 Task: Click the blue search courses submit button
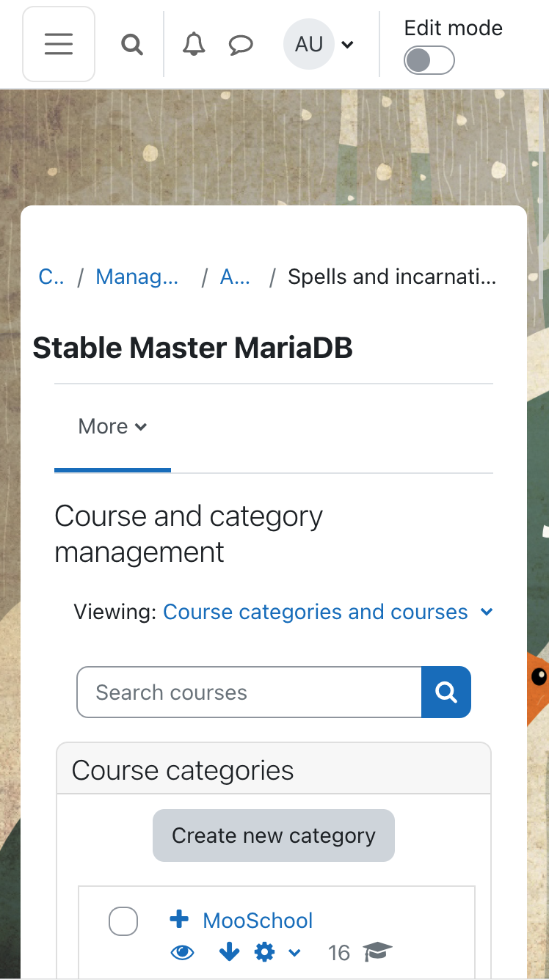tap(446, 692)
